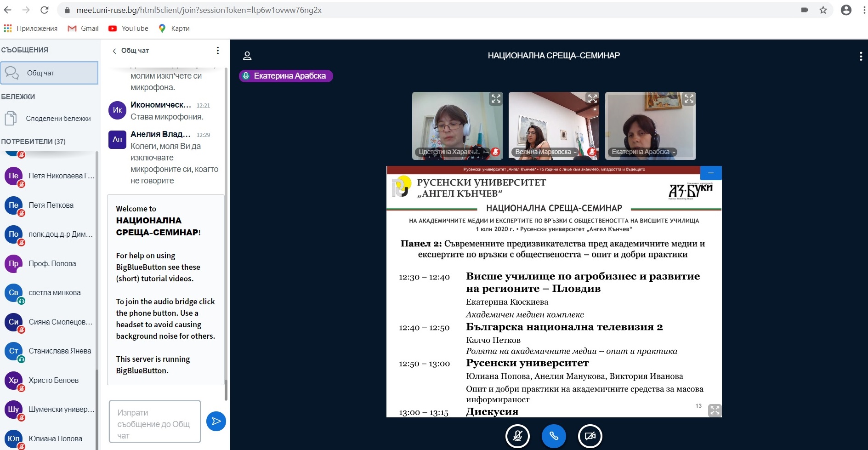Select user Сияна Смолецов...
The image size is (868, 450).
[49, 322]
